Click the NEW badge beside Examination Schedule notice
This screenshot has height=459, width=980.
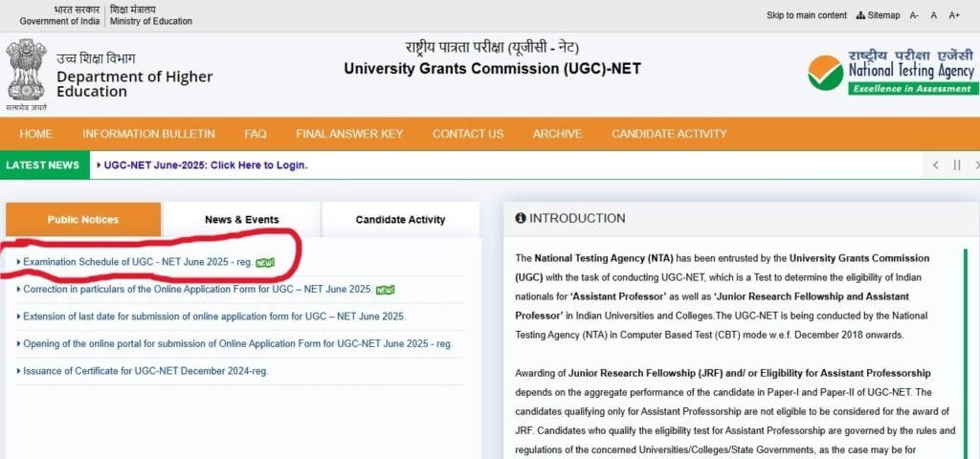(x=265, y=262)
